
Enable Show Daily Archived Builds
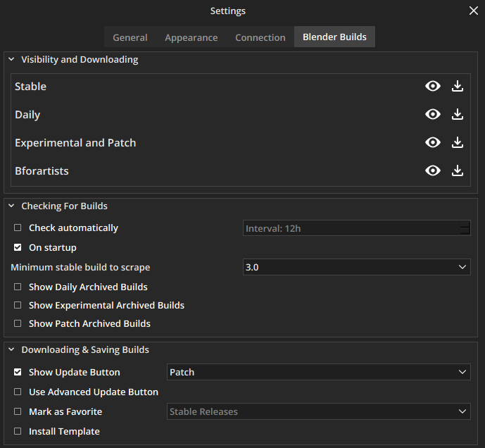click(x=18, y=287)
